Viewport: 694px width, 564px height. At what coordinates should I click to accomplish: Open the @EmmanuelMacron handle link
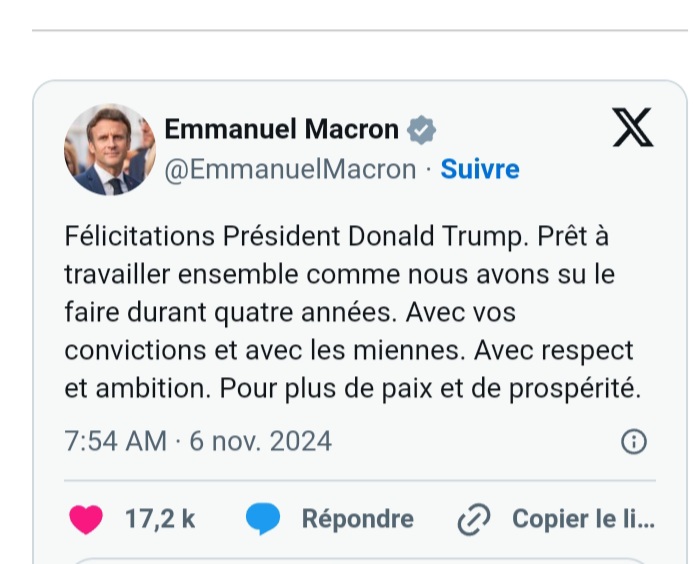click(x=290, y=169)
